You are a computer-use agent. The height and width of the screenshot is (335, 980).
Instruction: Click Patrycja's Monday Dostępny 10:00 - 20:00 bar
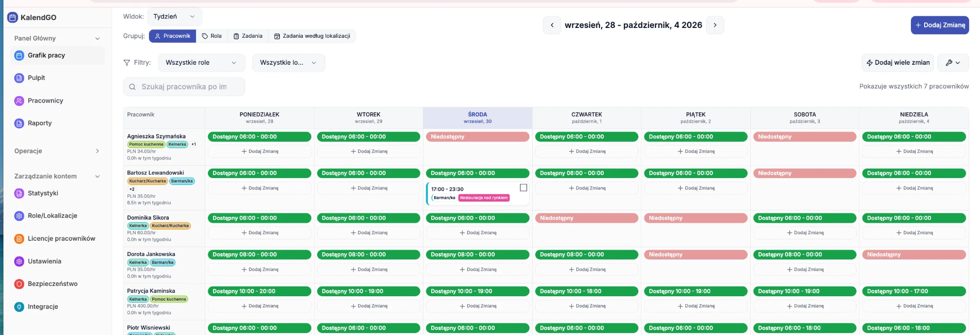260,291
